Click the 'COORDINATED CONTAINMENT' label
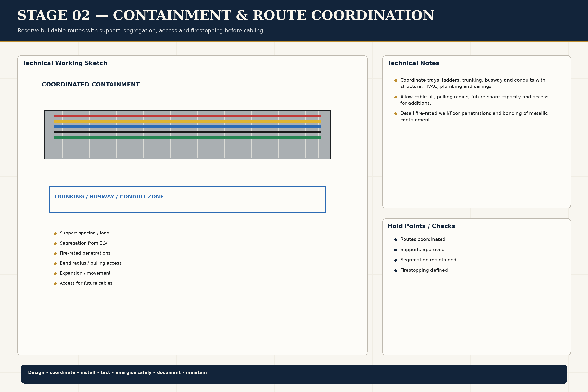The height and width of the screenshot is (392, 588). pos(90,85)
